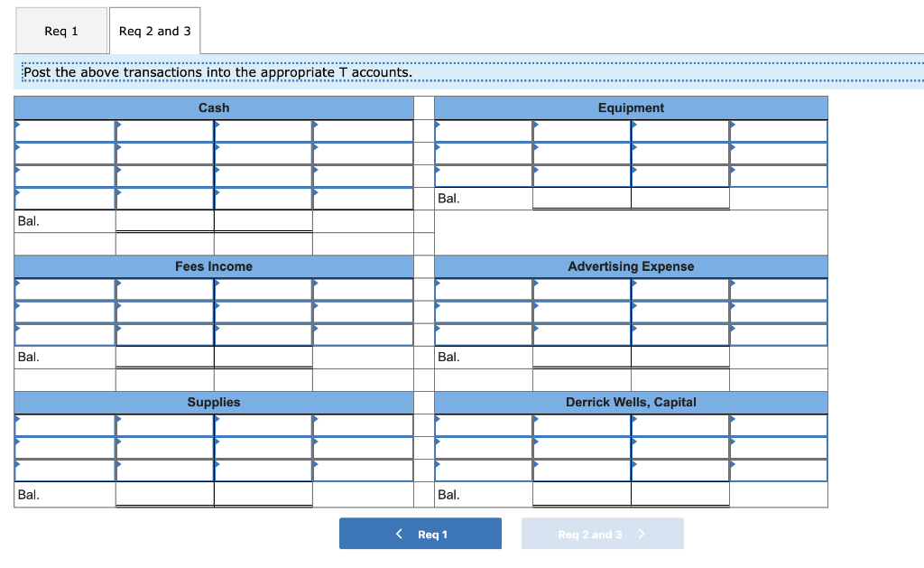
Task: Click the Cash account header
Action: 214,108
